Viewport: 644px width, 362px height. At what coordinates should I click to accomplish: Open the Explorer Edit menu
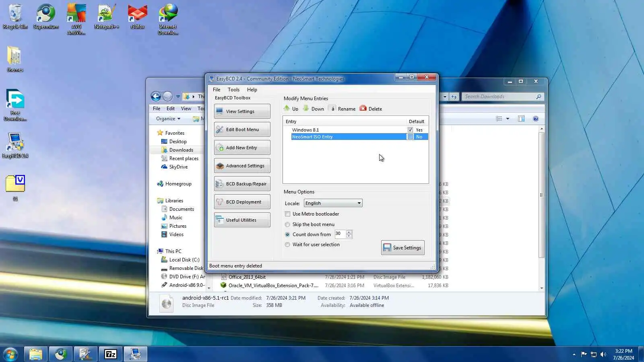click(x=171, y=109)
